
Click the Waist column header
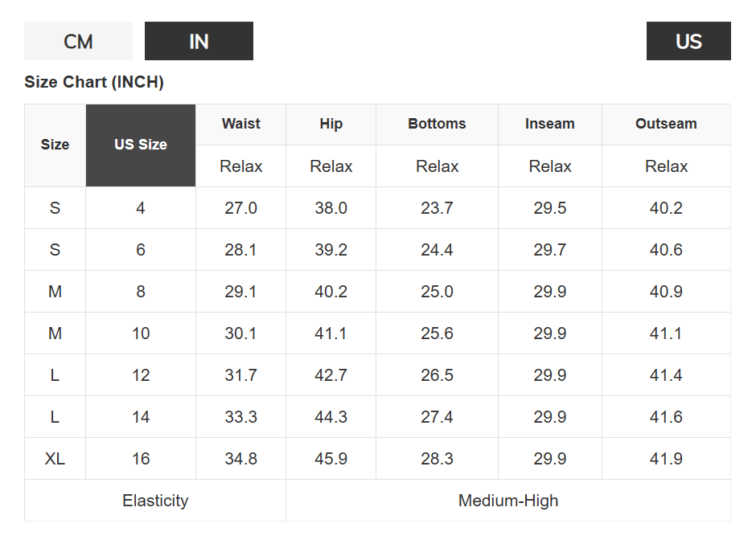241,124
